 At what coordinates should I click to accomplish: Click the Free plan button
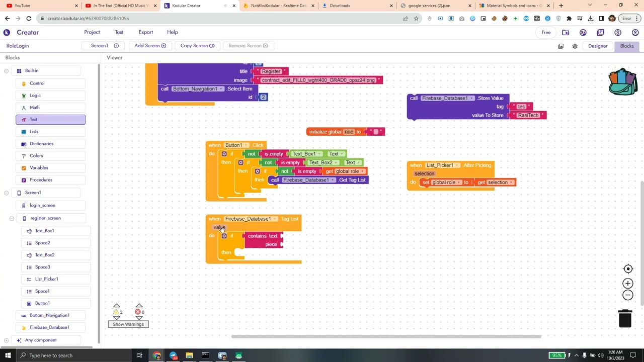pyautogui.click(x=546, y=32)
